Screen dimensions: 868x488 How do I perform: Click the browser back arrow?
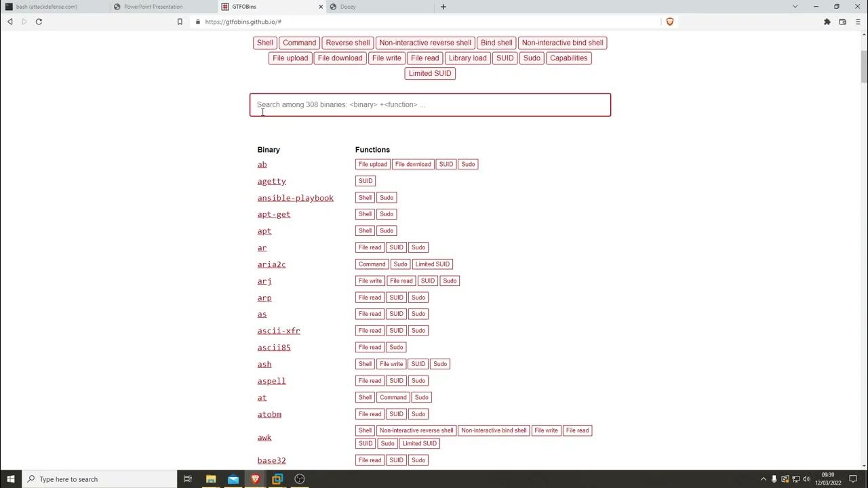pyautogui.click(x=10, y=22)
